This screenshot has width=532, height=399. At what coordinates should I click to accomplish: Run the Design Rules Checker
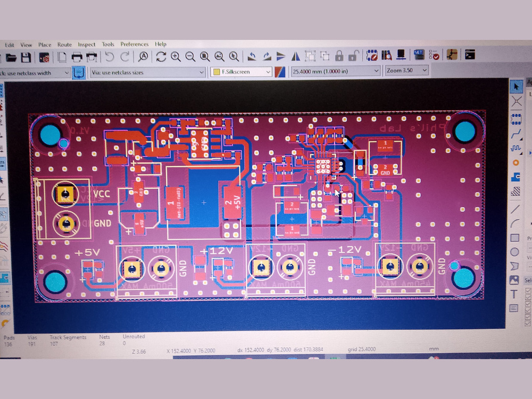click(x=434, y=55)
